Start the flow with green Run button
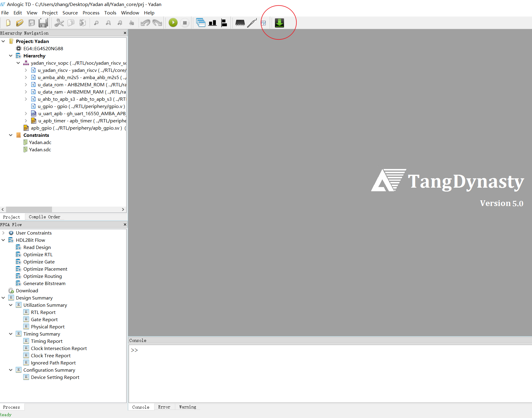The image size is (532, 418). coord(173,23)
